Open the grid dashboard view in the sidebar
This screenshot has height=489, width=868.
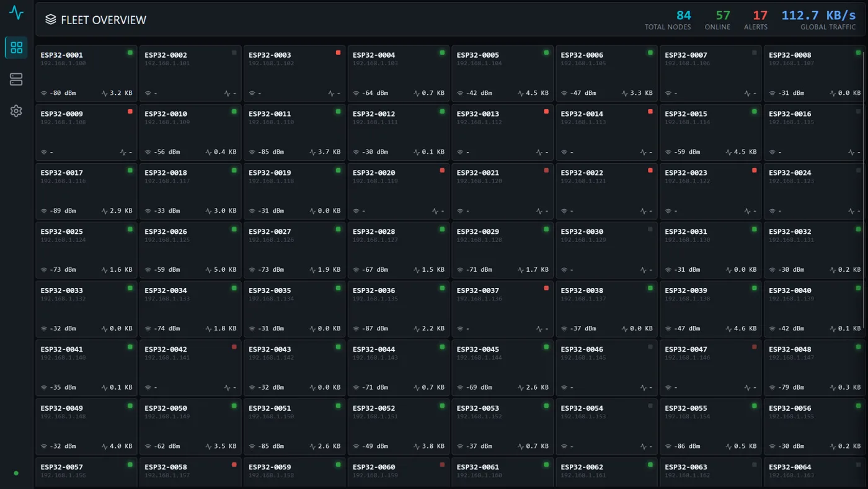pyautogui.click(x=16, y=47)
